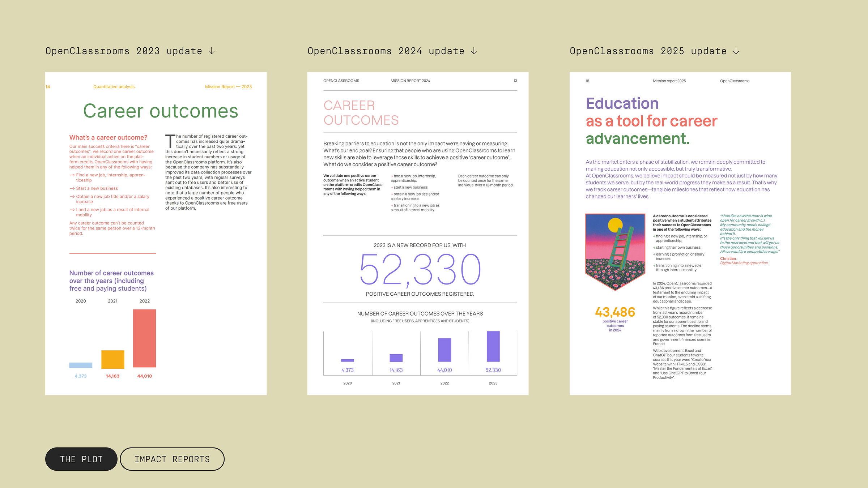Switch to IMPACT REPORTS tab
The image size is (868, 488).
[x=172, y=459]
